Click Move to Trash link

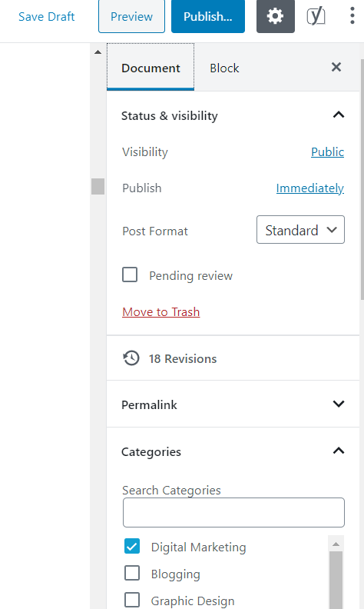coord(161,312)
